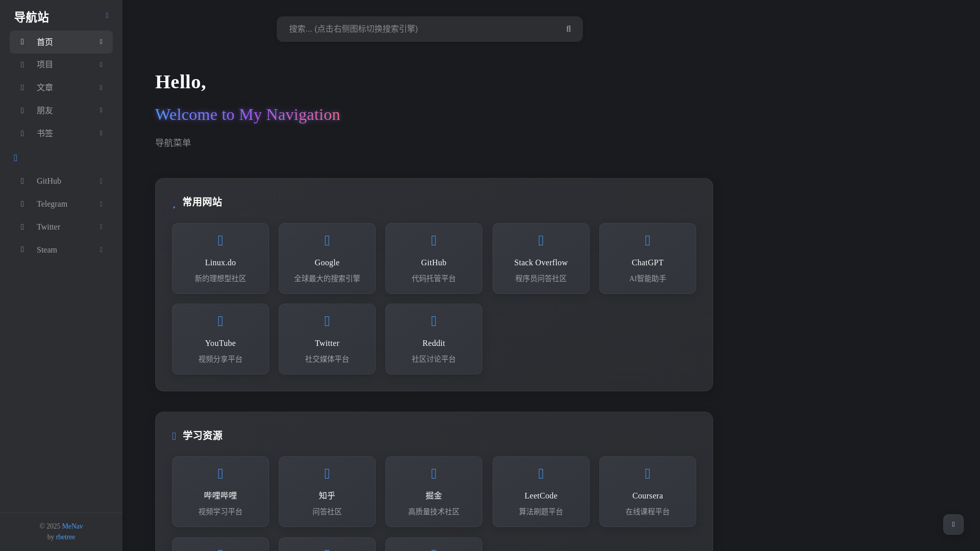Screen dimensions: 980x551
Task: Click the 算法刷题平台 description
Action: point(541,512)
